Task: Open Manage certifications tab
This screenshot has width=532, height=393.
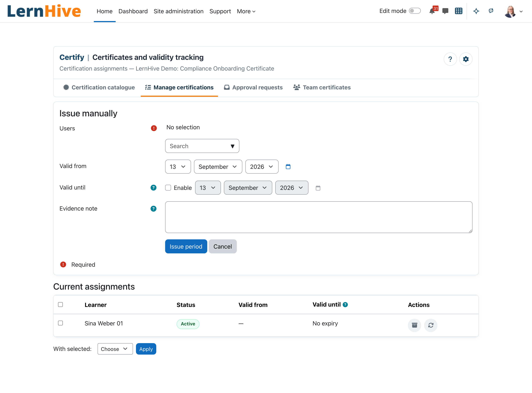Action: [179, 87]
